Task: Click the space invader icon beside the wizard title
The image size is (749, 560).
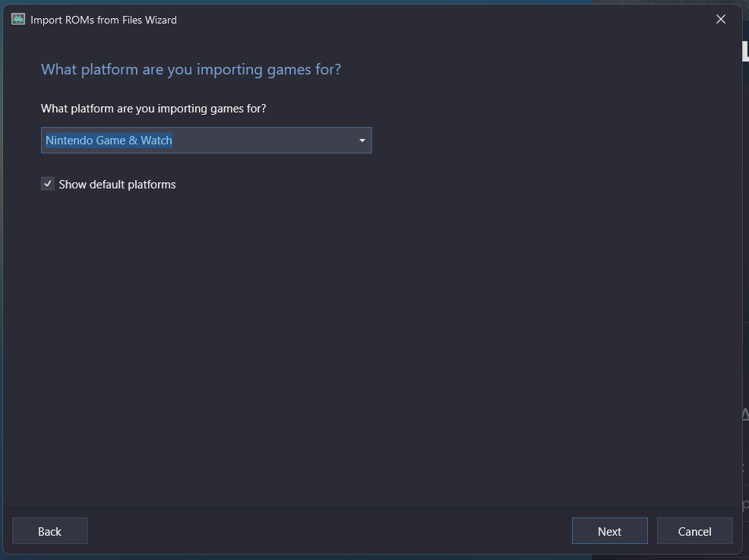Action: click(18, 19)
